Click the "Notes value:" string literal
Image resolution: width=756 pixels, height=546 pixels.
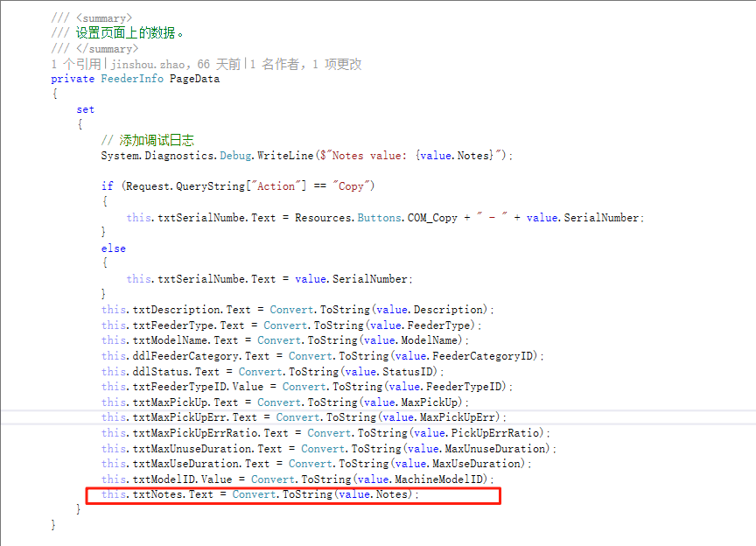pos(369,156)
